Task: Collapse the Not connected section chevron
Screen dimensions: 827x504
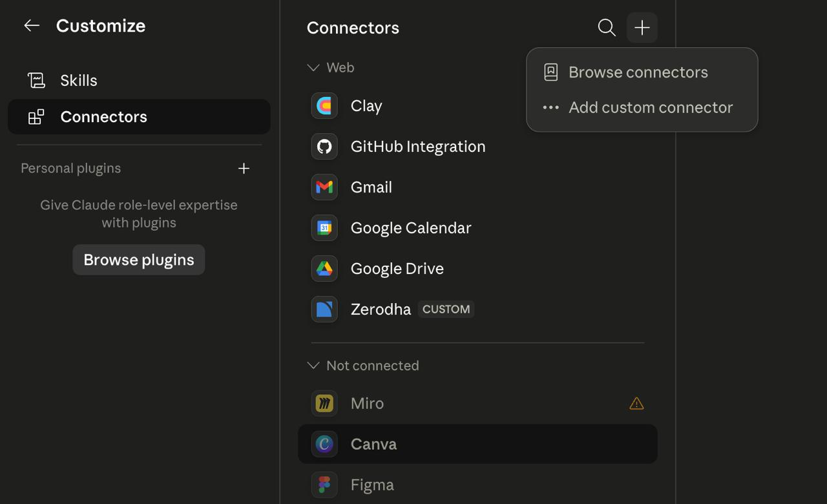Action: pos(313,366)
